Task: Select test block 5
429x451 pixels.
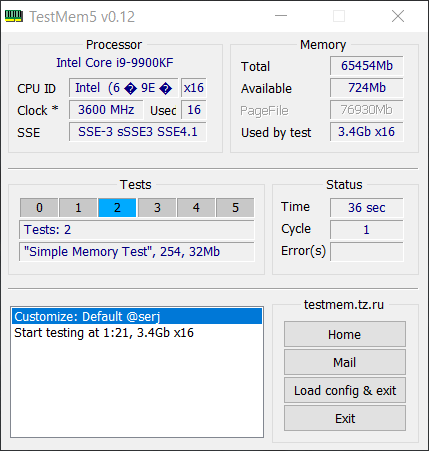Action: (235, 208)
